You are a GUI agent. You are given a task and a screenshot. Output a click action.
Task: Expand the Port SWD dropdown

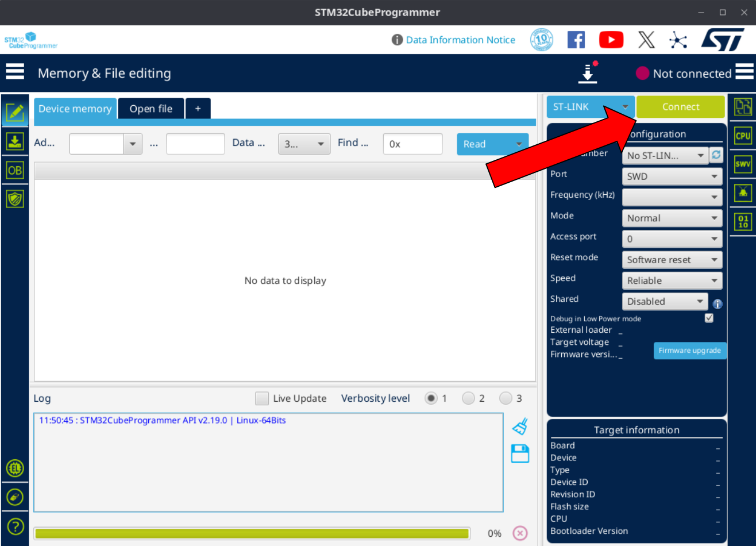click(672, 176)
